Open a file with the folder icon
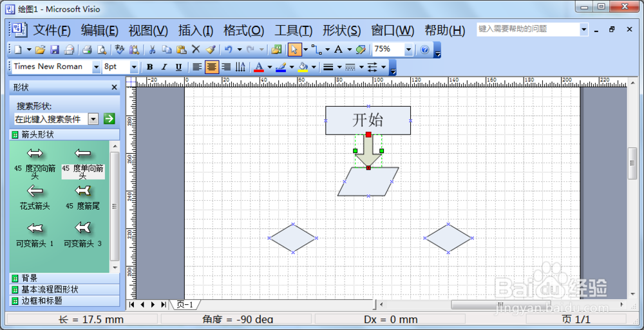The image size is (644, 330). tap(40, 50)
